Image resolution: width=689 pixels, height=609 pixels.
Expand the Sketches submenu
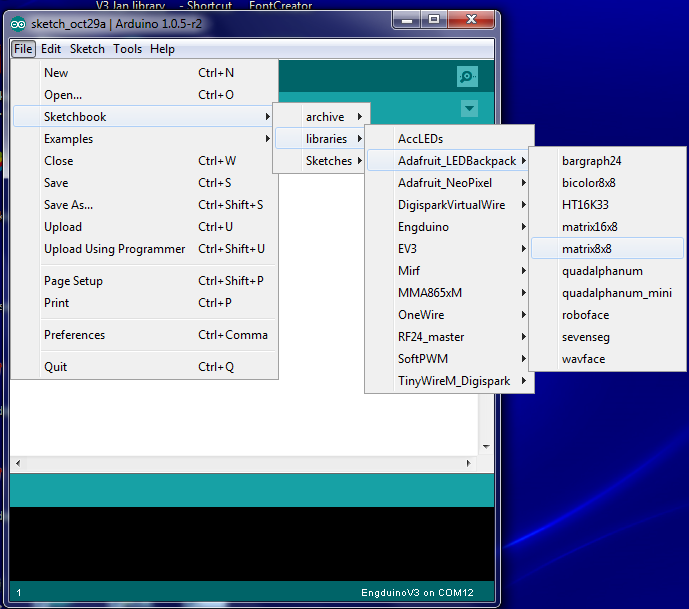(x=321, y=161)
